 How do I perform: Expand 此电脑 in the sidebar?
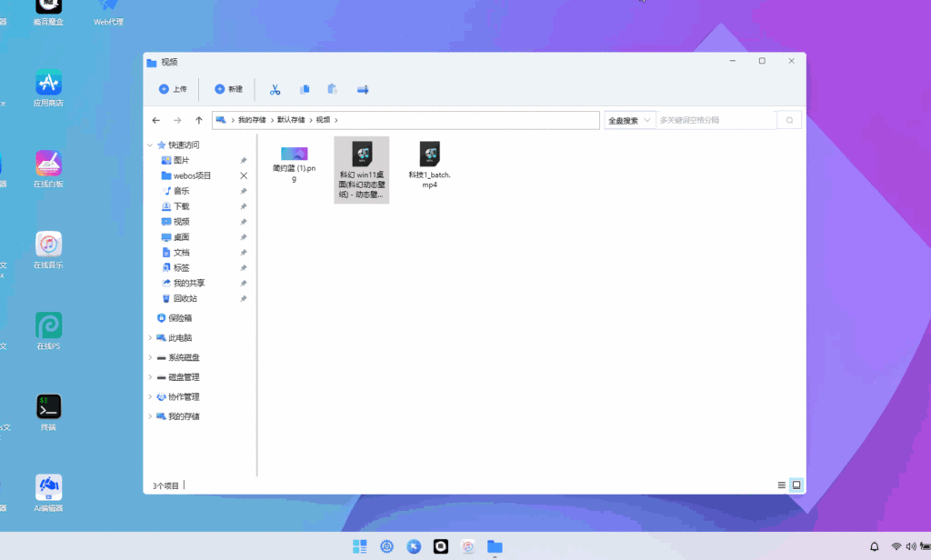[x=149, y=338]
